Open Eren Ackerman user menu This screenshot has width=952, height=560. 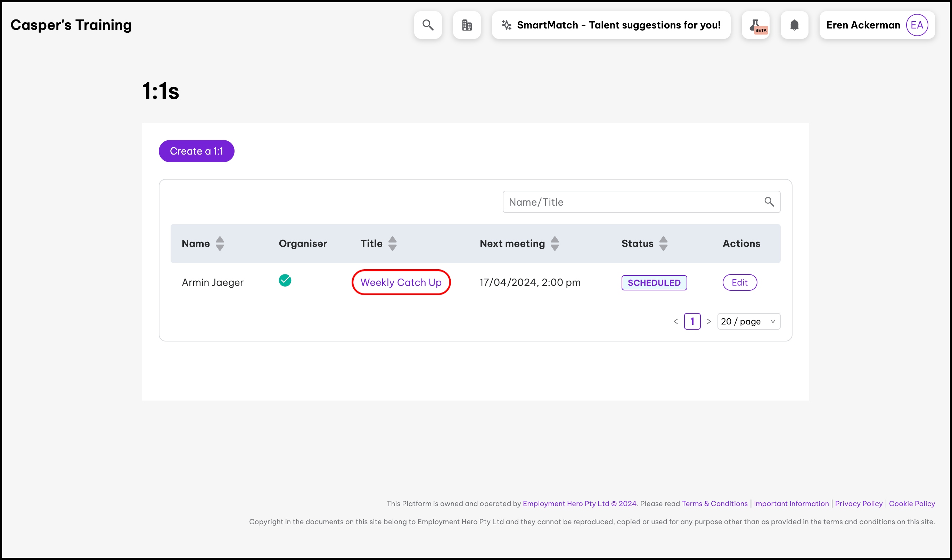point(863,25)
